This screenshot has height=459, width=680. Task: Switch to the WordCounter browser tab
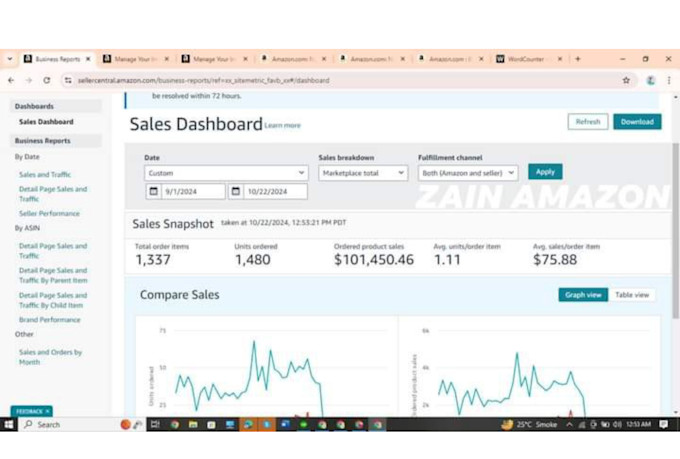click(526, 59)
